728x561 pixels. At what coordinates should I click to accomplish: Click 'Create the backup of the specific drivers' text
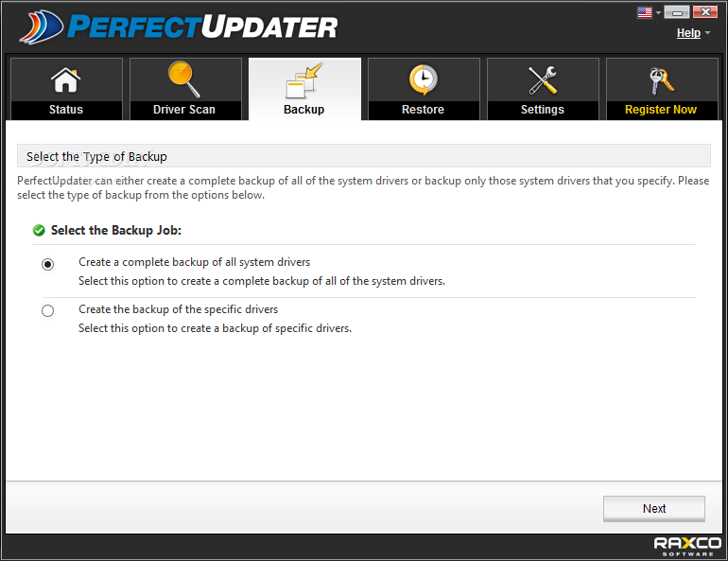pyautogui.click(x=179, y=309)
